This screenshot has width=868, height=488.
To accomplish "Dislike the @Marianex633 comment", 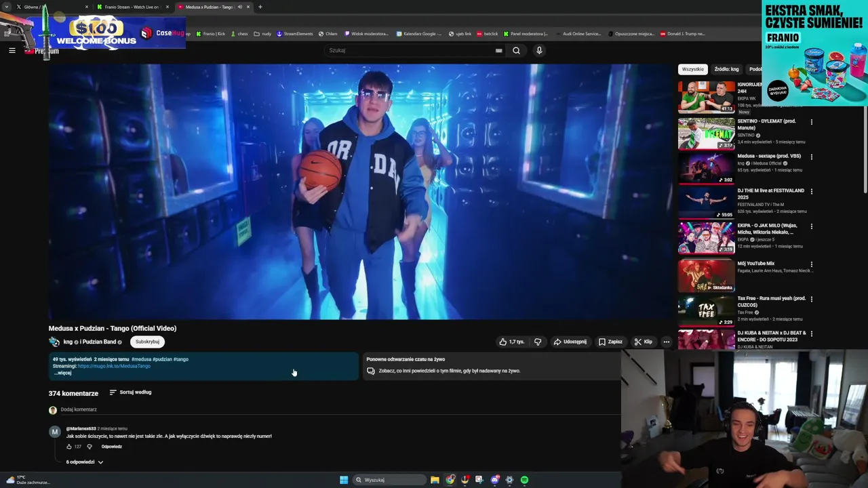I will click(x=89, y=447).
